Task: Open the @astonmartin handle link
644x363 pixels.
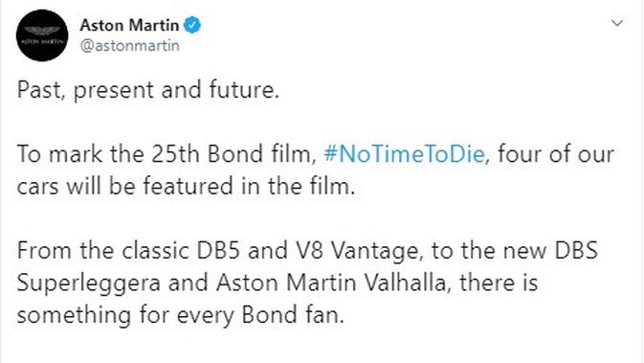Action: 130,46
